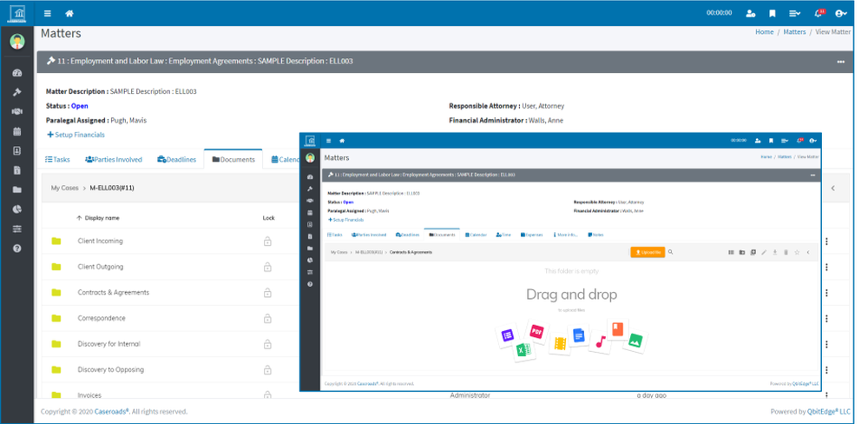Click the new folder icon in the inset documents toolbar

[742, 252]
